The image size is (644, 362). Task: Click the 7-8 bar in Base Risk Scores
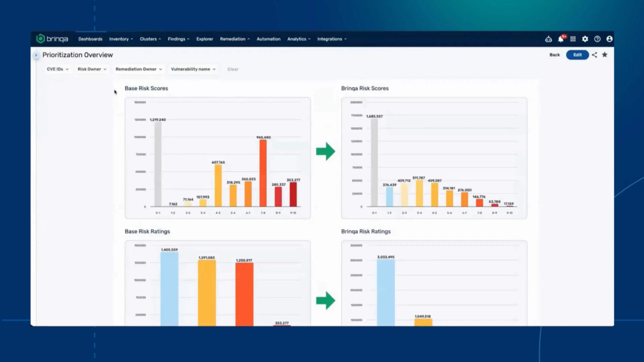[263, 173]
